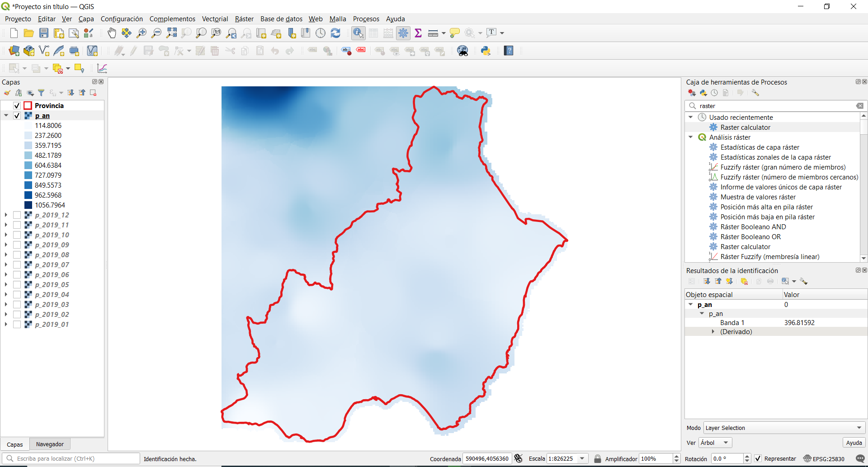Toggle the Representar checkbox in the status bar
The width and height of the screenshot is (868, 467).
pos(758,458)
